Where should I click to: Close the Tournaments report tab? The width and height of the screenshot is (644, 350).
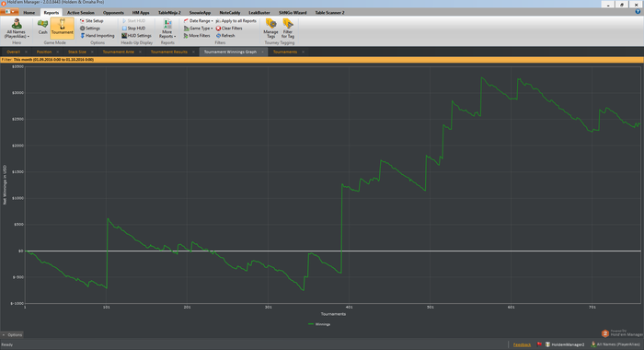pyautogui.click(x=303, y=52)
